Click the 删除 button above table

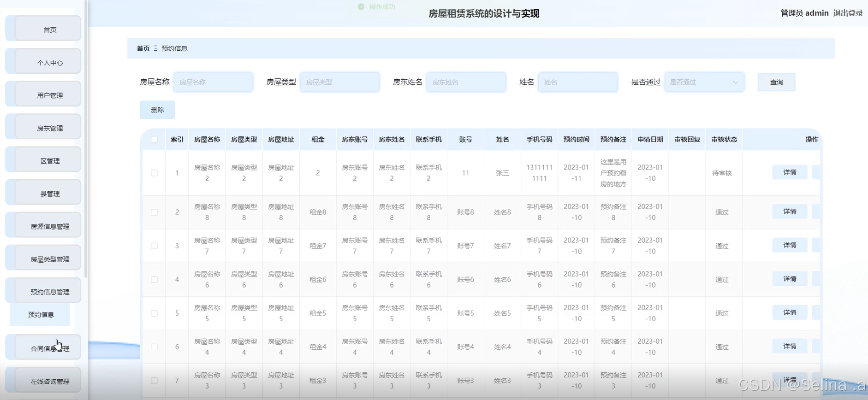157,110
